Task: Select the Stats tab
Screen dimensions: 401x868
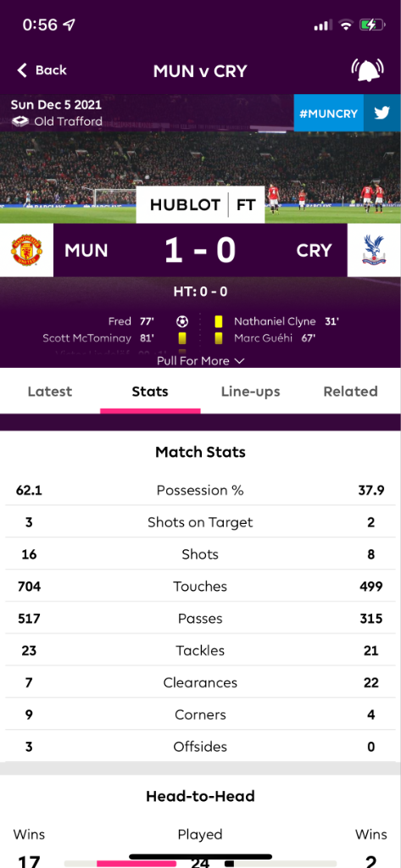Action: pos(150,392)
